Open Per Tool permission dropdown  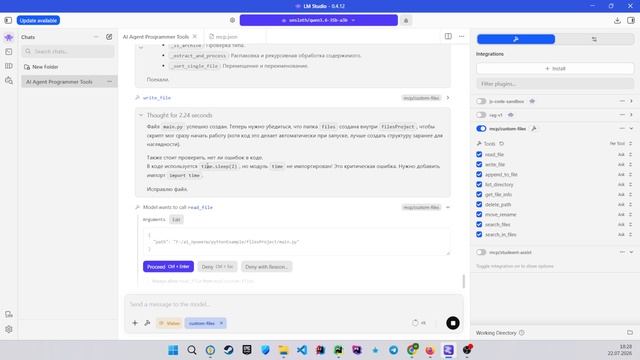point(620,144)
